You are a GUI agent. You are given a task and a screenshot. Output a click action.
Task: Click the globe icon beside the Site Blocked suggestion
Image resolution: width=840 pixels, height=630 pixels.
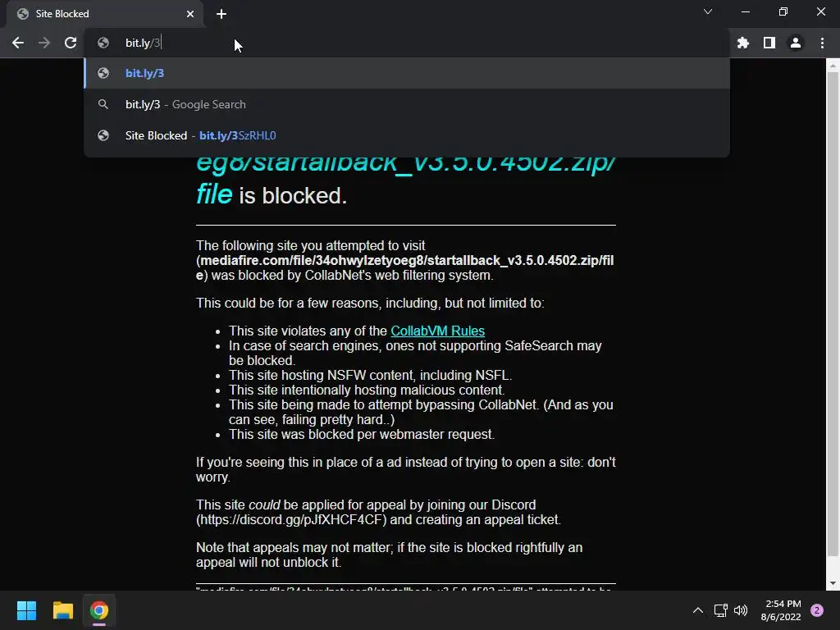(x=103, y=135)
